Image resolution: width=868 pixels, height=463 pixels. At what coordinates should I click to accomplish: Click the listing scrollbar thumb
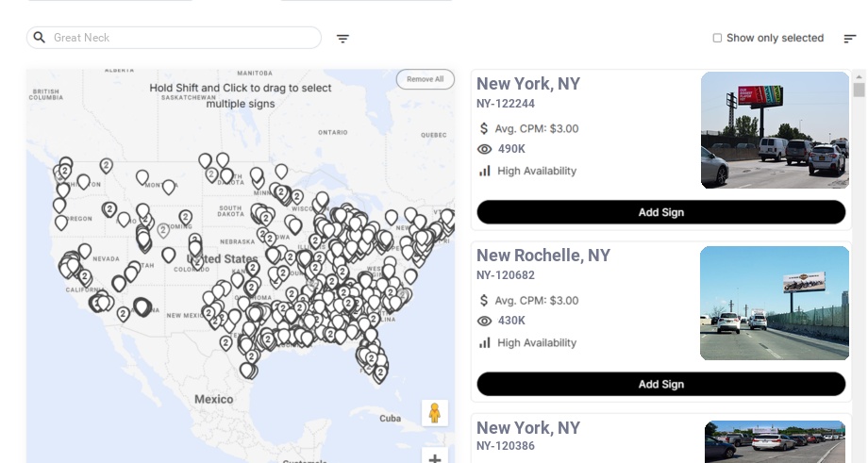click(859, 90)
